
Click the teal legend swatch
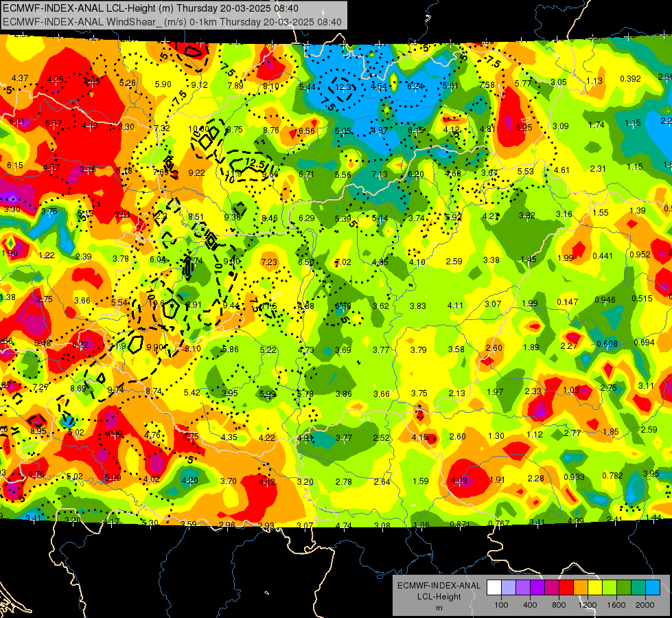coord(638,588)
